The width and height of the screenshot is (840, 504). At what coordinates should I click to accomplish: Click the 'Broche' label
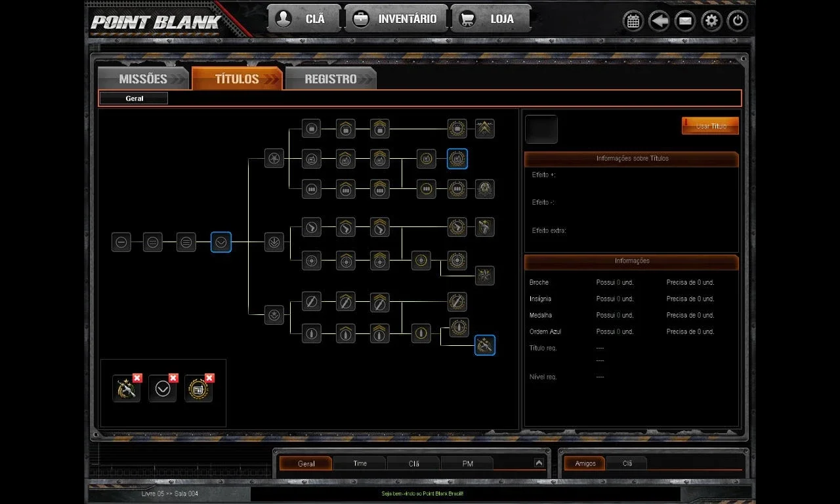tap(539, 282)
